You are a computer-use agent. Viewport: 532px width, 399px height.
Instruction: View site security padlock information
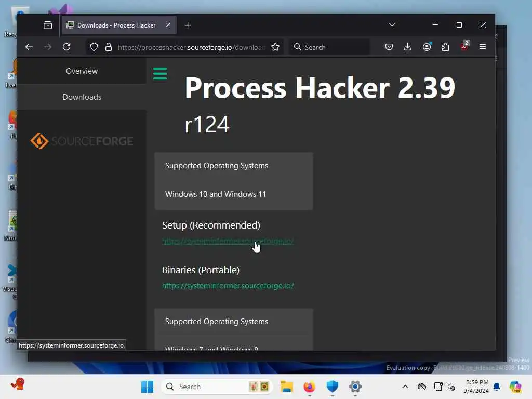tap(109, 47)
